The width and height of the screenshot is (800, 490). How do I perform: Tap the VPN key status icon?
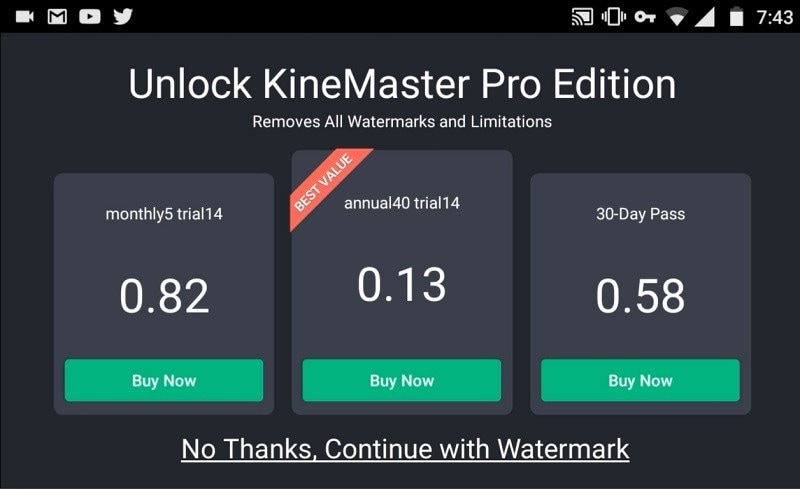[645, 17]
